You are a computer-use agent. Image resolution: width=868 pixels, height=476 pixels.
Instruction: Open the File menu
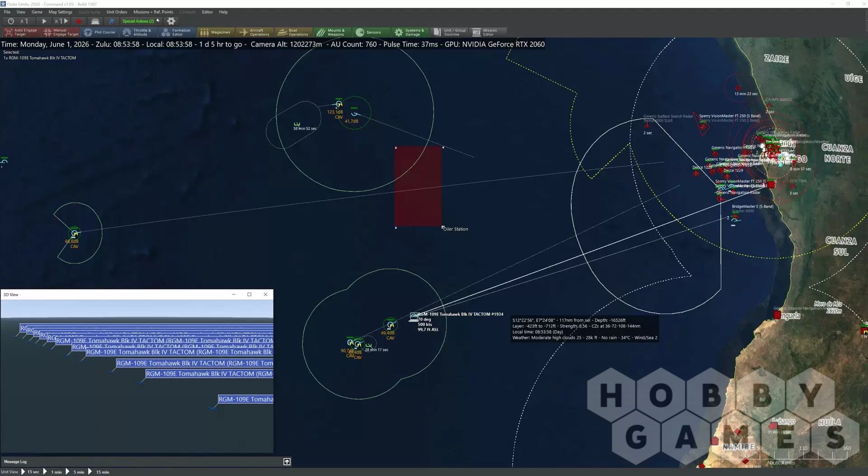point(7,12)
